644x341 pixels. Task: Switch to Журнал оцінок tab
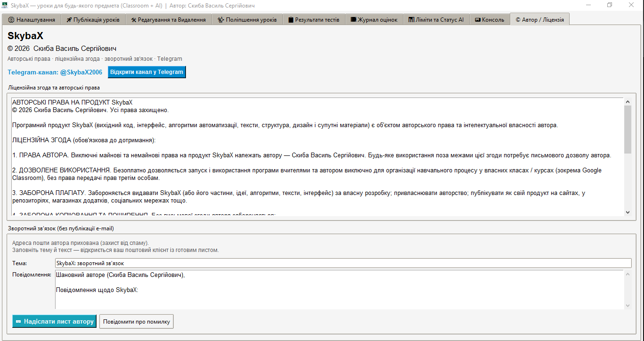[x=374, y=20]
